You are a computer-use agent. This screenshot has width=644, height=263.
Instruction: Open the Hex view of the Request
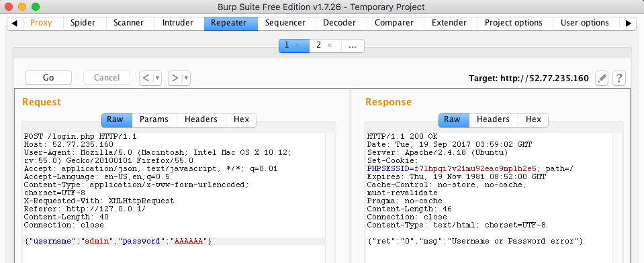click(x=242, y=119)
